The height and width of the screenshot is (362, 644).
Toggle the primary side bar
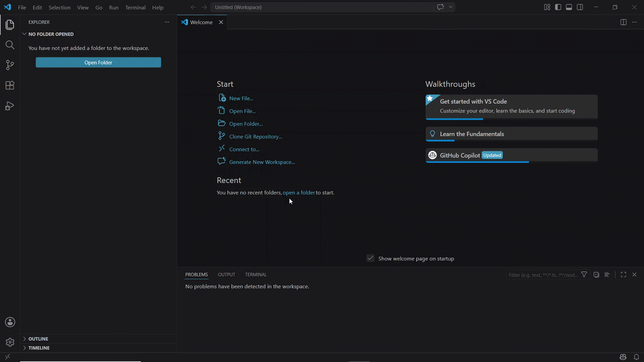click(558, 7)
